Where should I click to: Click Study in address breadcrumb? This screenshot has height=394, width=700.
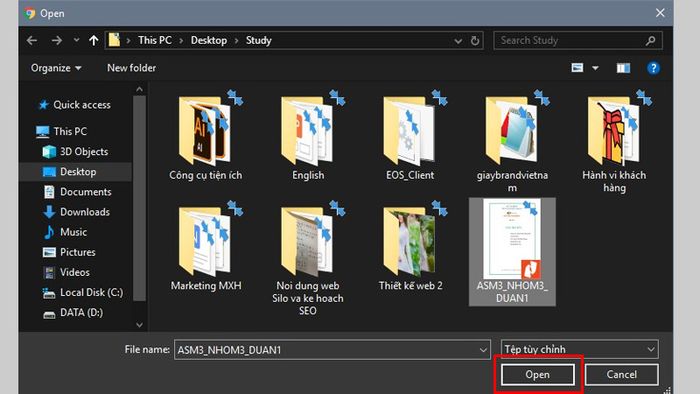click(x=258, y=41)
